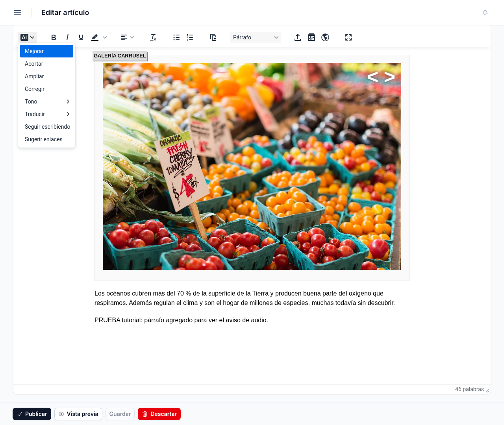Discard changes with Descartar
This screenshot has width=504, height=425.
(159, 414)
